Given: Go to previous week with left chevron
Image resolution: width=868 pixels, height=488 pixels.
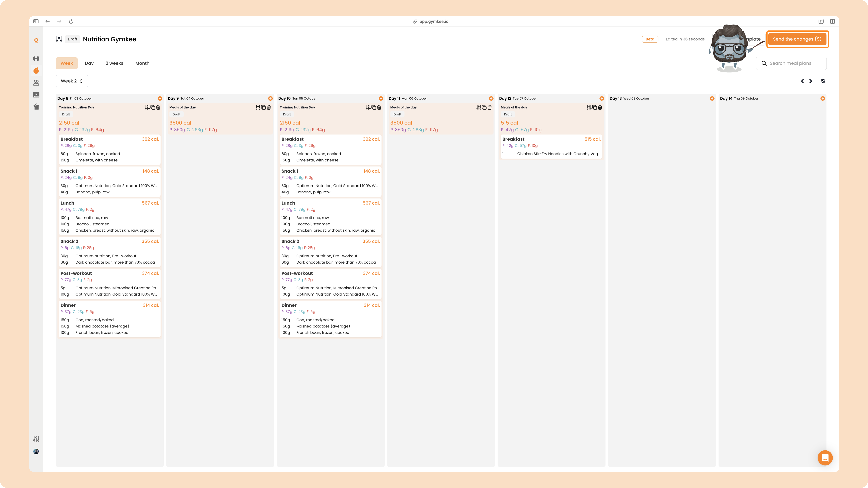Looking at the screenshot, I should coord(802,81).
